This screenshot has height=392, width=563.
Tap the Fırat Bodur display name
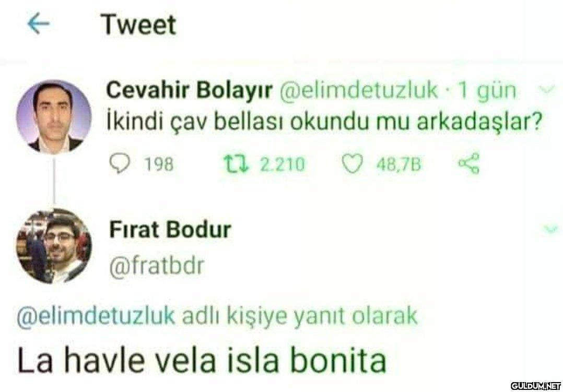click(170, 230)
